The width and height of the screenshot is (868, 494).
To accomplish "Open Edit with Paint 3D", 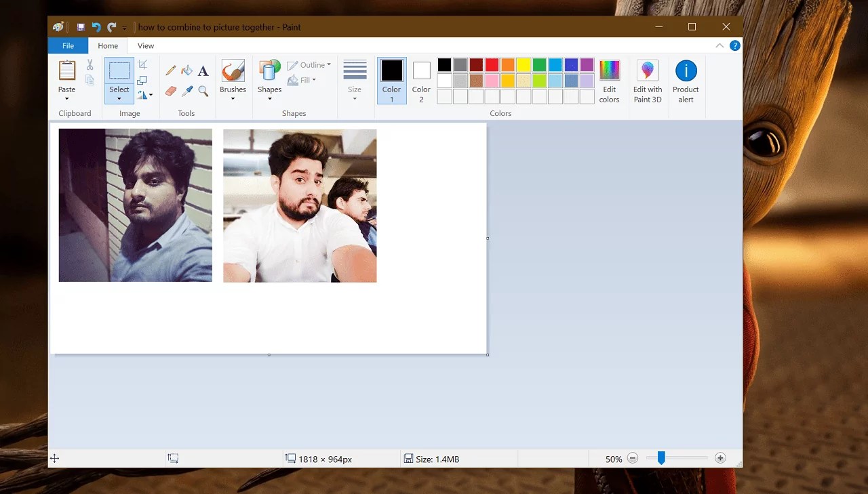I will [647, 81].
